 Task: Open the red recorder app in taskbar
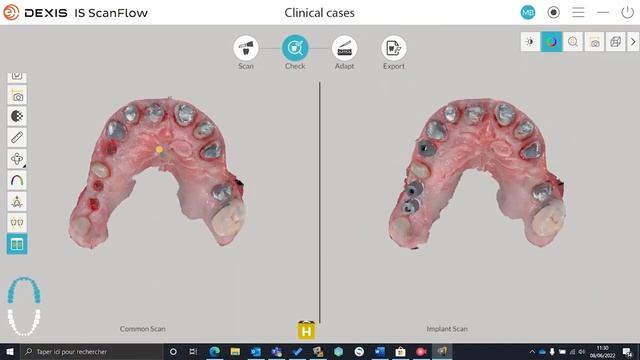coord(421,351)
